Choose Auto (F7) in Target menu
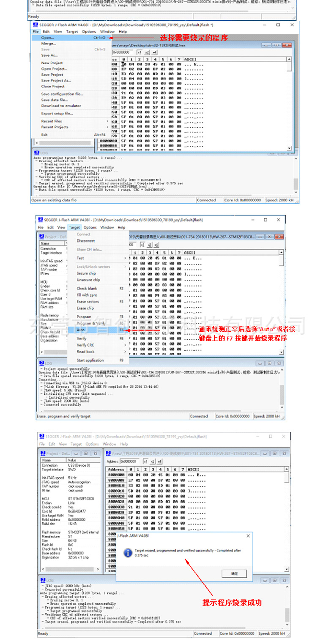Screen dimensions: 334x644 click(x=97, y=330)
